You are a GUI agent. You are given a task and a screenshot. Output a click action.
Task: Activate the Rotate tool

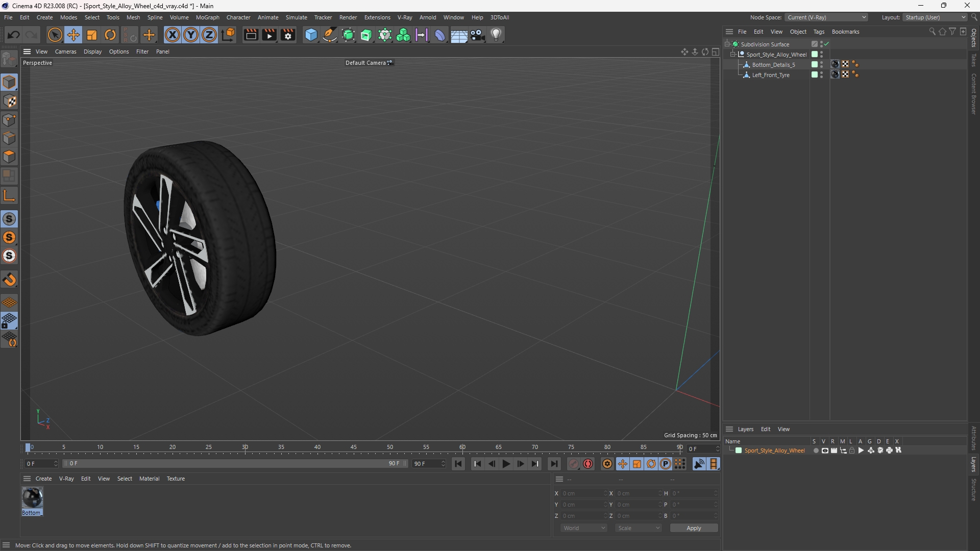(110, 35)
